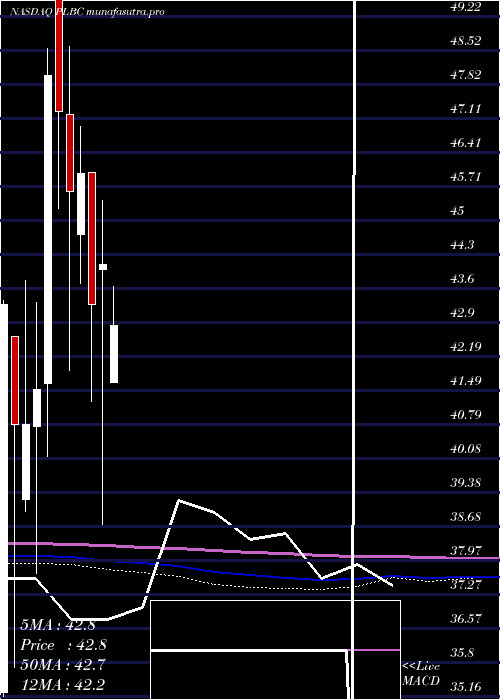Pick the 37.97 price axis label
This screenshot has height=700, width=500.
click(466, 550)
